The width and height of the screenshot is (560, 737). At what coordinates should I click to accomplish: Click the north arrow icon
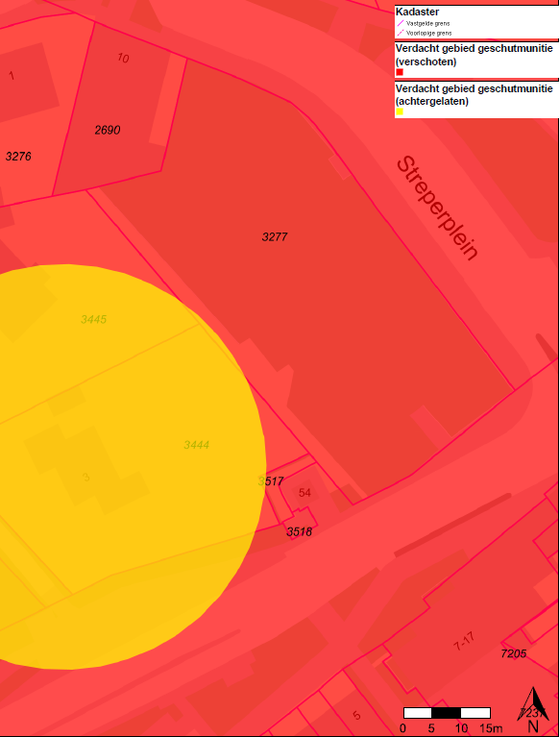[x=533, y=709]
